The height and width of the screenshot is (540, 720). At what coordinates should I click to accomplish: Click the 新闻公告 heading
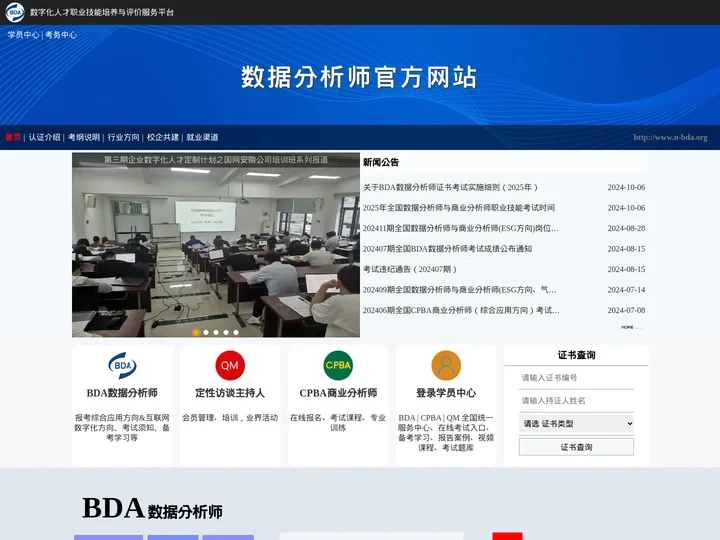click(381, 162)
